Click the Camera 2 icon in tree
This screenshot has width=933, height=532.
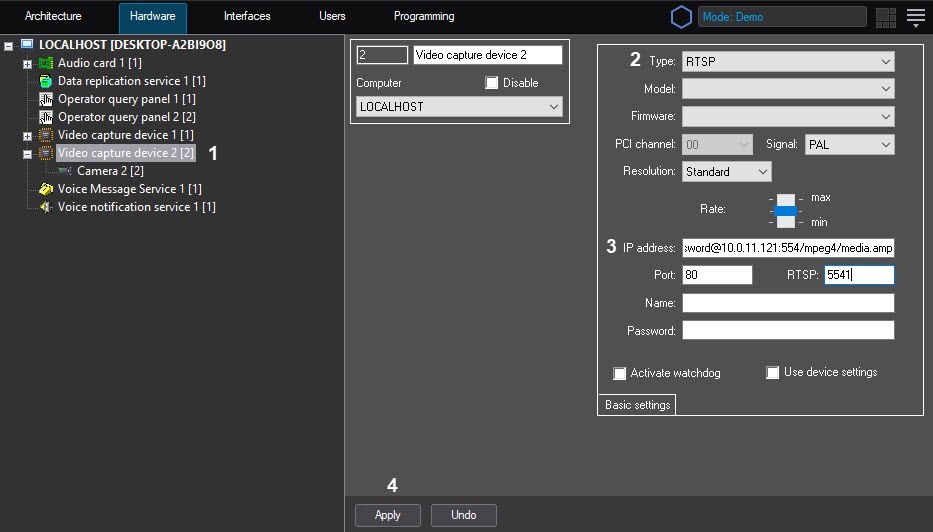tap(65, 171)
